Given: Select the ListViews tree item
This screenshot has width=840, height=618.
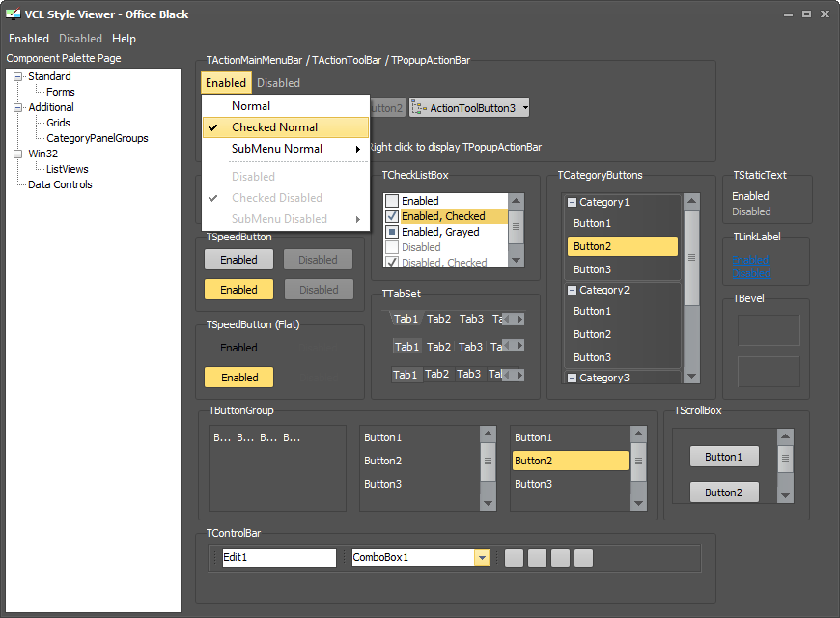Looking at the screenshot, I should (68, 169).
